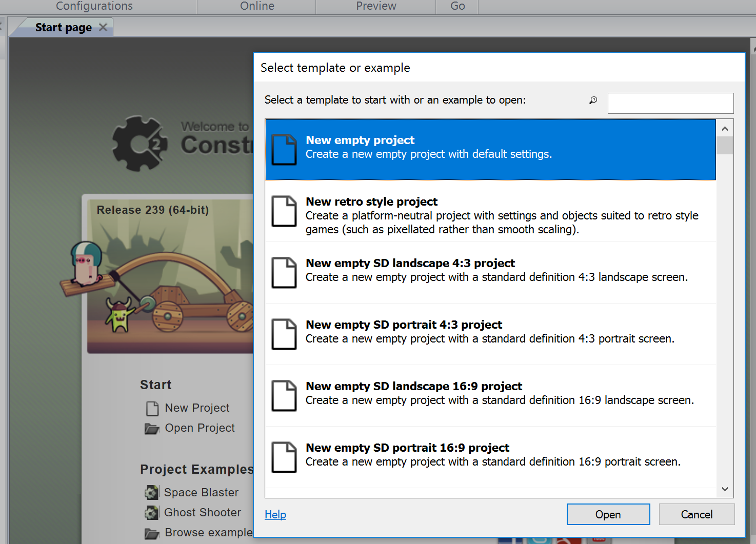Click the search magnifier in the template dialog
756x544 pixels.
(x=593, y=100)
